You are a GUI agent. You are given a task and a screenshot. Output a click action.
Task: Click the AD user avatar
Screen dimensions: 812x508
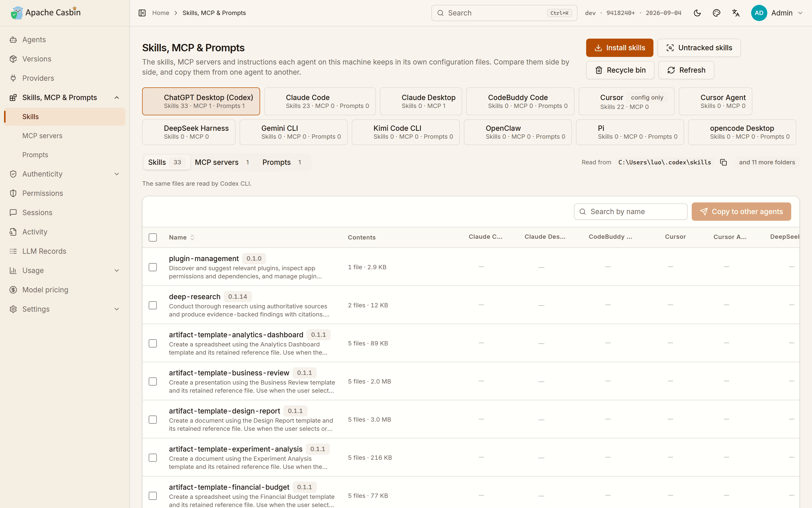[x=759, y=13]
